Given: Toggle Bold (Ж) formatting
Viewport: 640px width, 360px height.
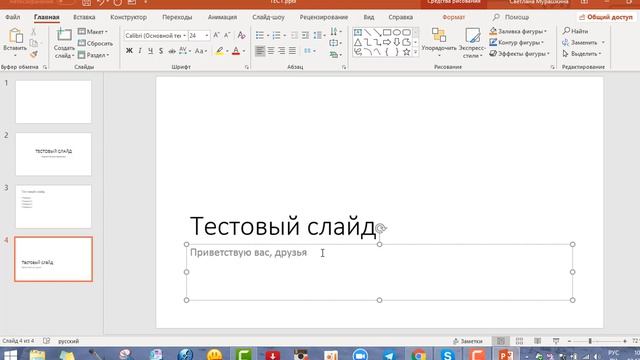Looking at the screenshot, I should [129, 51].
